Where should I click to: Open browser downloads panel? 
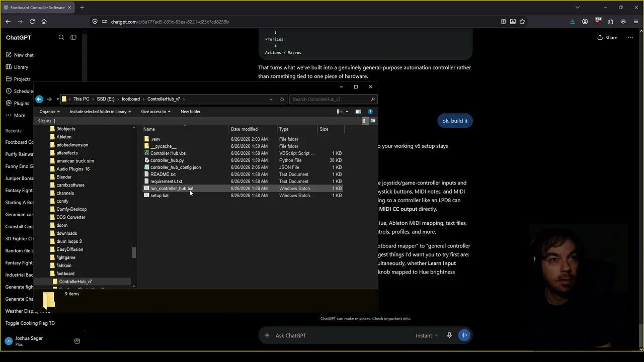pos(573,22)
